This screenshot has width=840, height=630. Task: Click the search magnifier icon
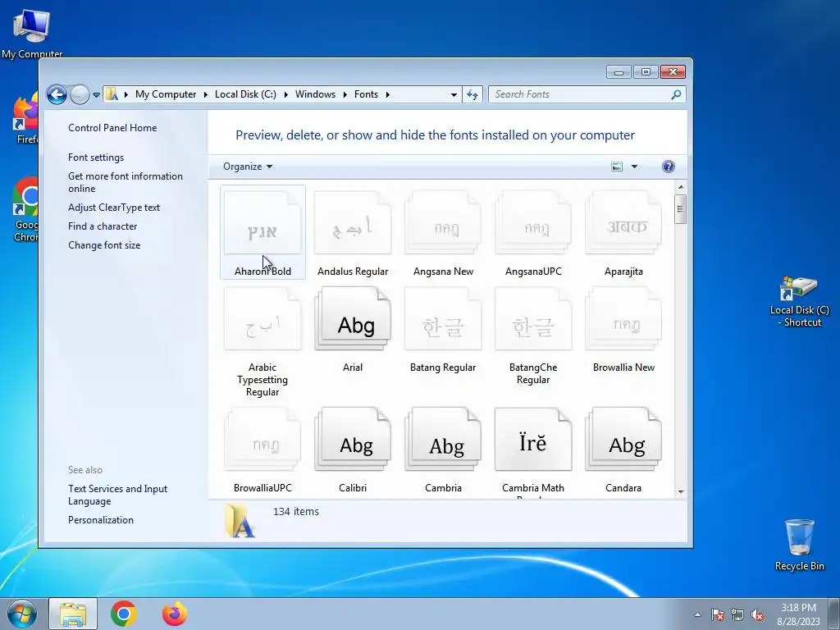pos(676,94)
